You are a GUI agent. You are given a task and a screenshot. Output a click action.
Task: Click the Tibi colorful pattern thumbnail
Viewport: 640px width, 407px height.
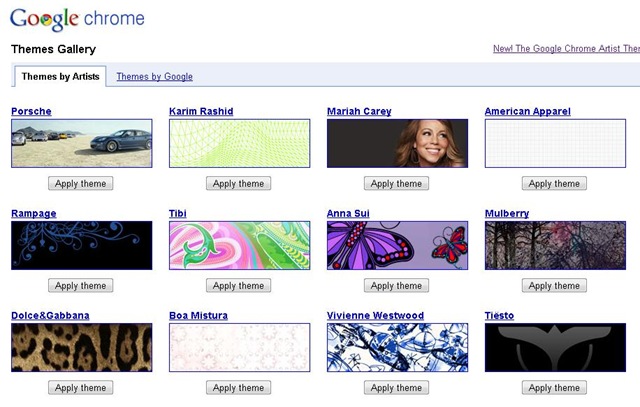[x=240, y=245]
